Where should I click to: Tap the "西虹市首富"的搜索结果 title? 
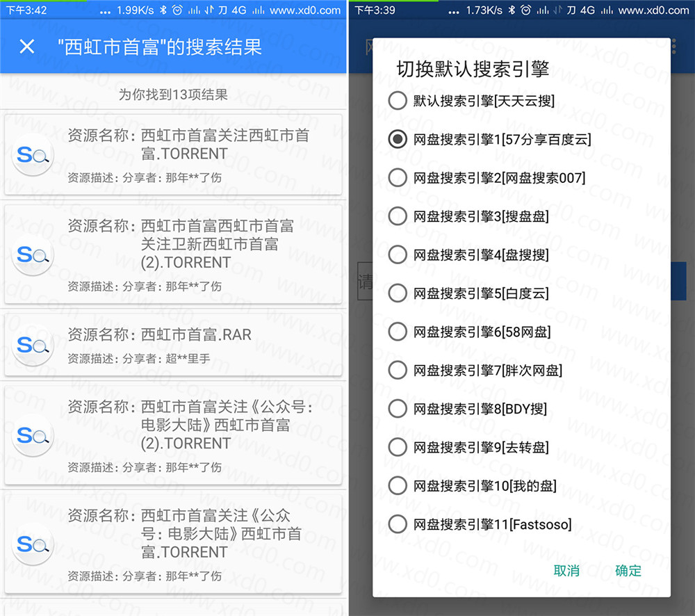pos(159,47)
